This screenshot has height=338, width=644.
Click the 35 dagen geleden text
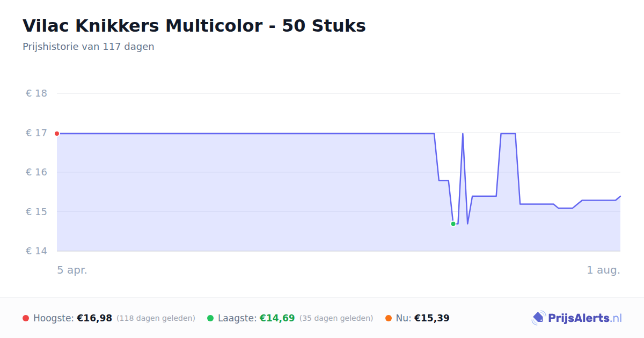pos(336,318)
